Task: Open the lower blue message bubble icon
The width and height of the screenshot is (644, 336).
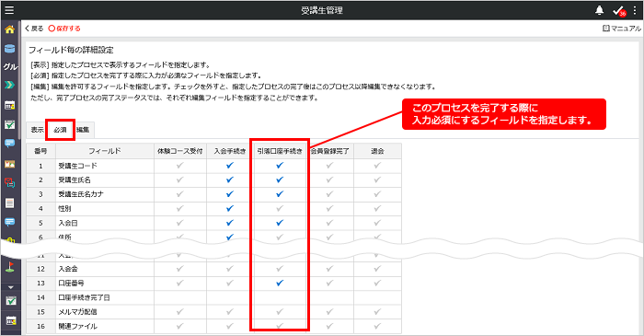Action: click(9, 222)
